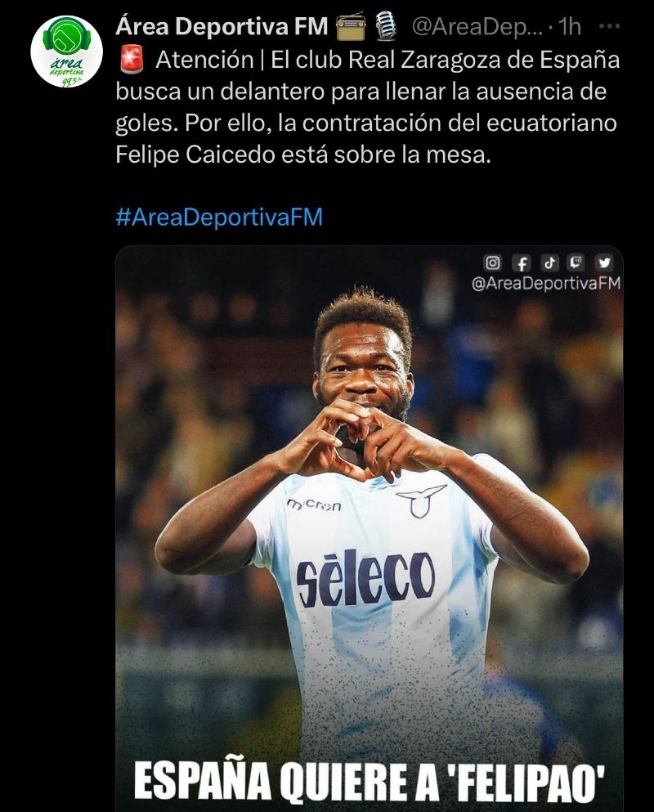Click the @AreaDep... handle
Viewport: 654px width, 812px height.
477,26
